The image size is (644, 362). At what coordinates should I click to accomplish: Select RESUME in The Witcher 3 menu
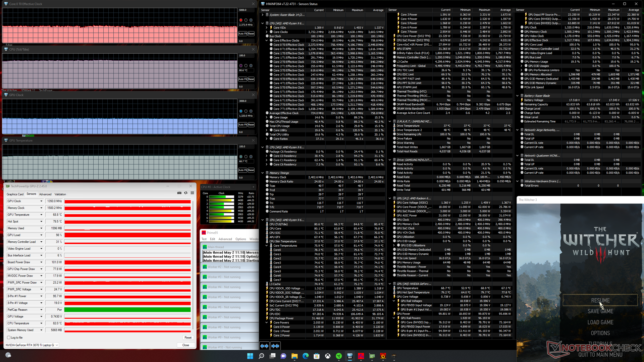pos(600,300)
